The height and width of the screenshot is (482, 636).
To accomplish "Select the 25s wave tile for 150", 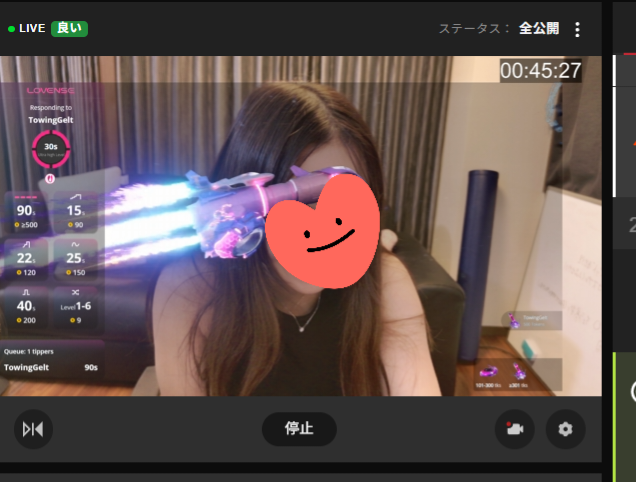I will (x=75, y=258).
